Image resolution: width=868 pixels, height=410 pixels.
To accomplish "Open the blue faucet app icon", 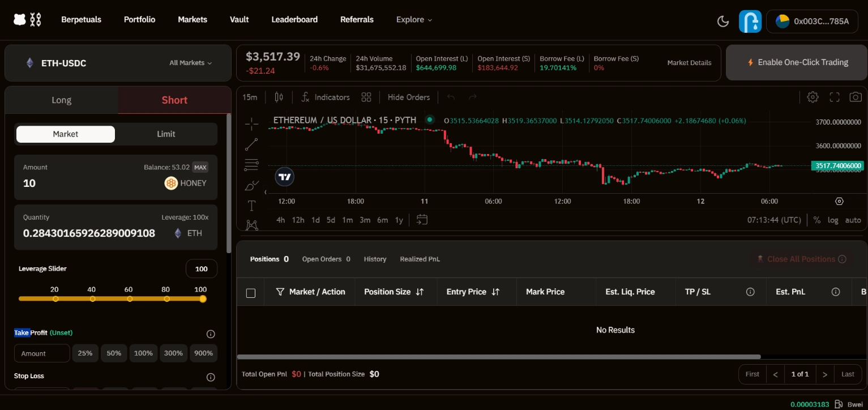I will point(750,21).
